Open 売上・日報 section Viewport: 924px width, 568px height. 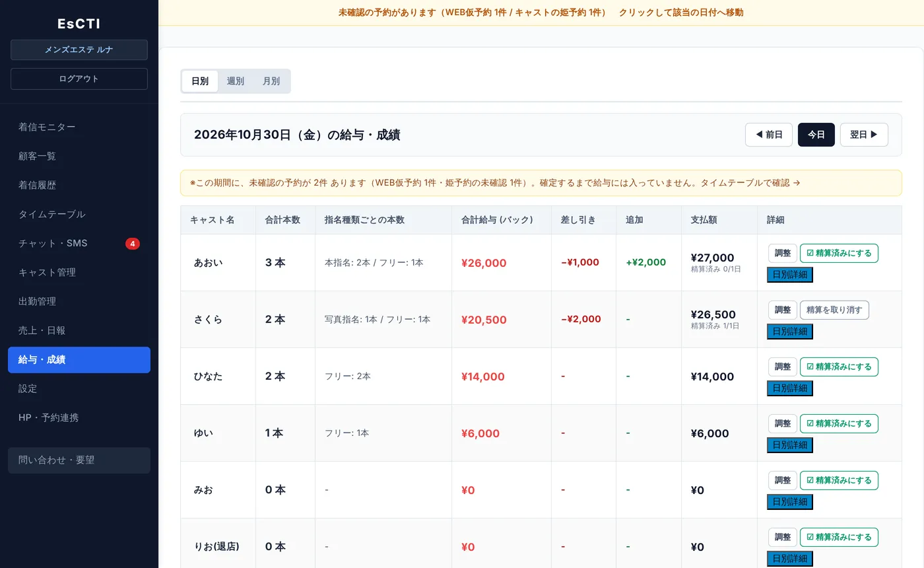pyautogui.click(x=79, y=331)
